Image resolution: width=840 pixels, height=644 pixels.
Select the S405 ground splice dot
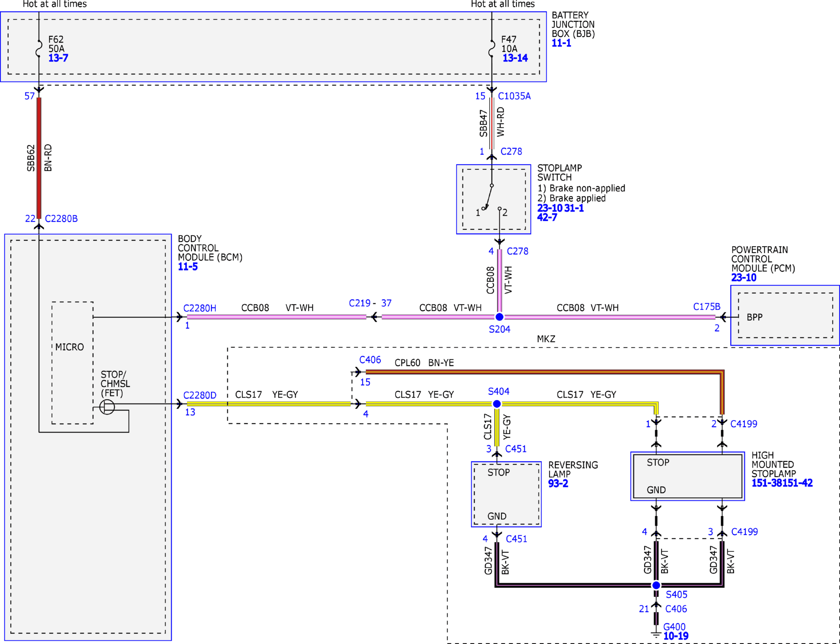click(x=656, y=585)
